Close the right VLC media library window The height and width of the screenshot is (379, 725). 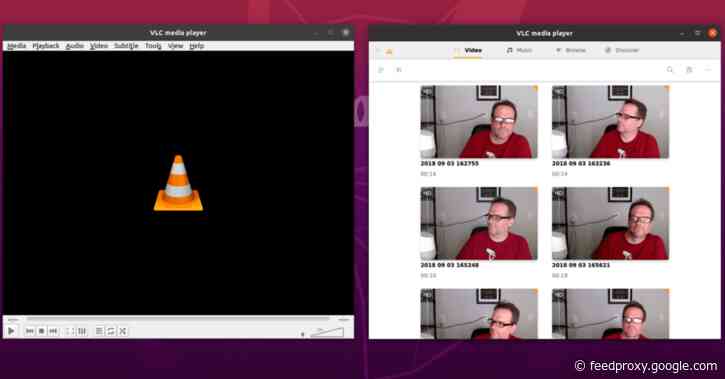coord(713,33)
